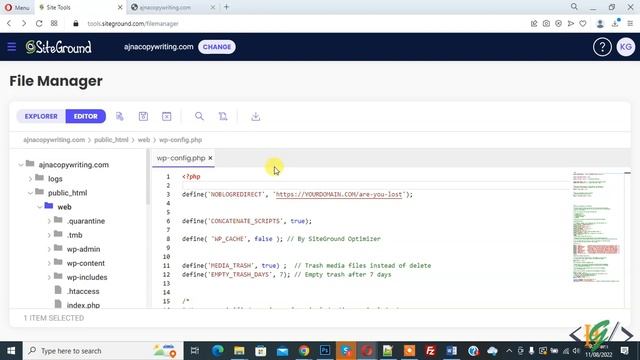The width and height of the screenshot is (640, 360).
Task: Open the browser tab search icon
Action: tap(574, 7)
